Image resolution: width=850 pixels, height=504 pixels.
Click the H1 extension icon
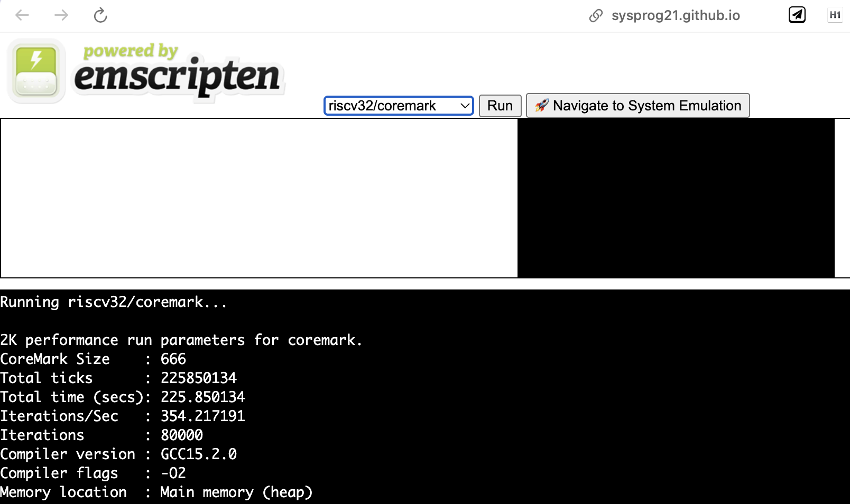(x=835, y=15)
